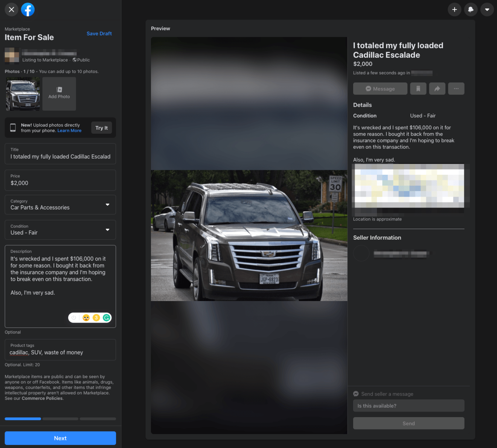Viewport: 497px width, 448px height.
Task: Click the Facebook logo icon
Action: point(28,9)
